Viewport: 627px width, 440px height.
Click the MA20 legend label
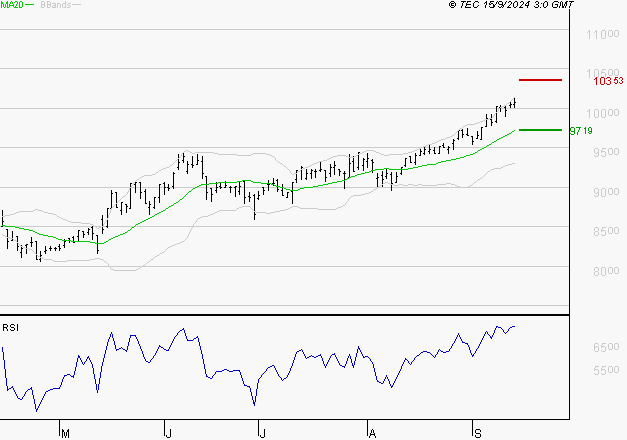12,5
